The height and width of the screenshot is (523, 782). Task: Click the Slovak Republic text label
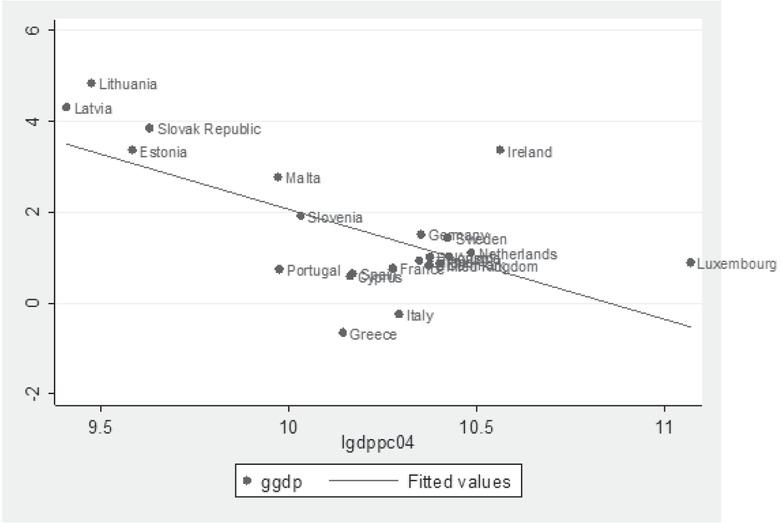(x=209, y=129)
